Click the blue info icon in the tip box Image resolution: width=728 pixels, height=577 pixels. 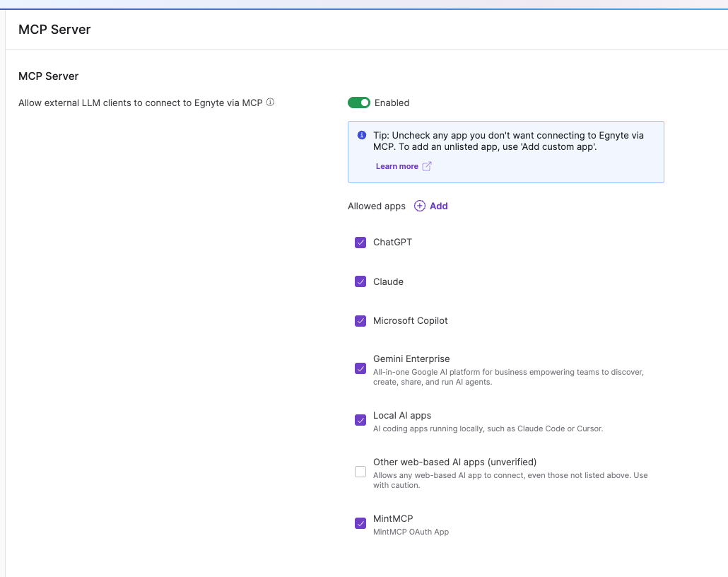point(362,135)
